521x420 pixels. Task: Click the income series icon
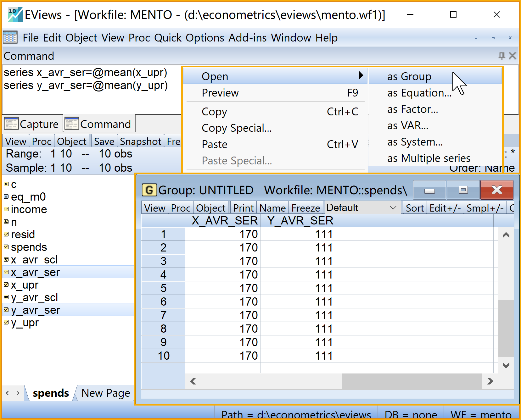(x=6, y=209)
